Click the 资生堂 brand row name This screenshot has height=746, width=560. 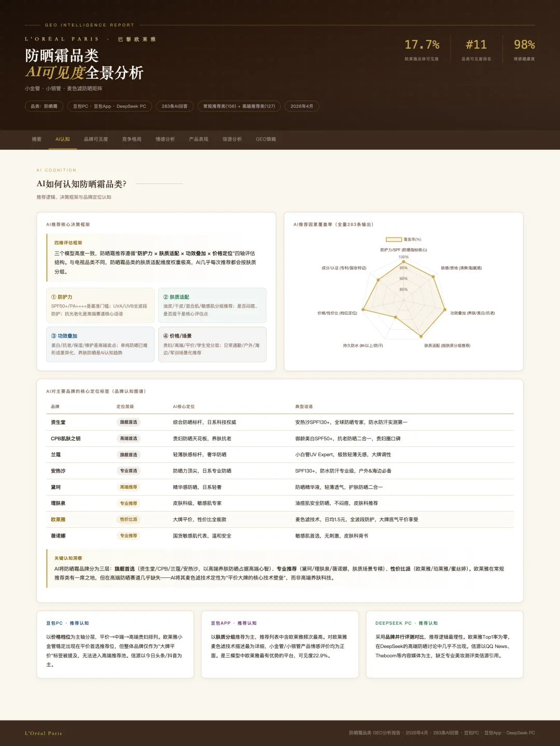pos(58,423)
